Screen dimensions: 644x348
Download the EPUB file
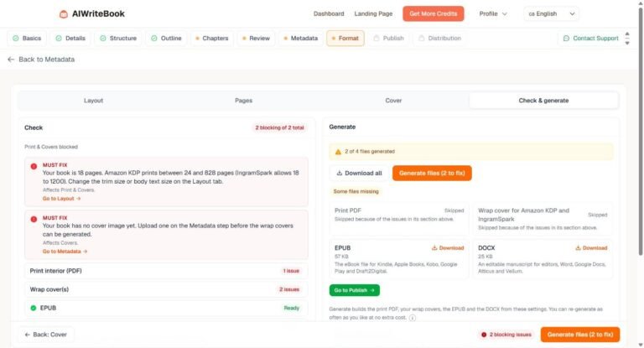(x=448, y=248)
